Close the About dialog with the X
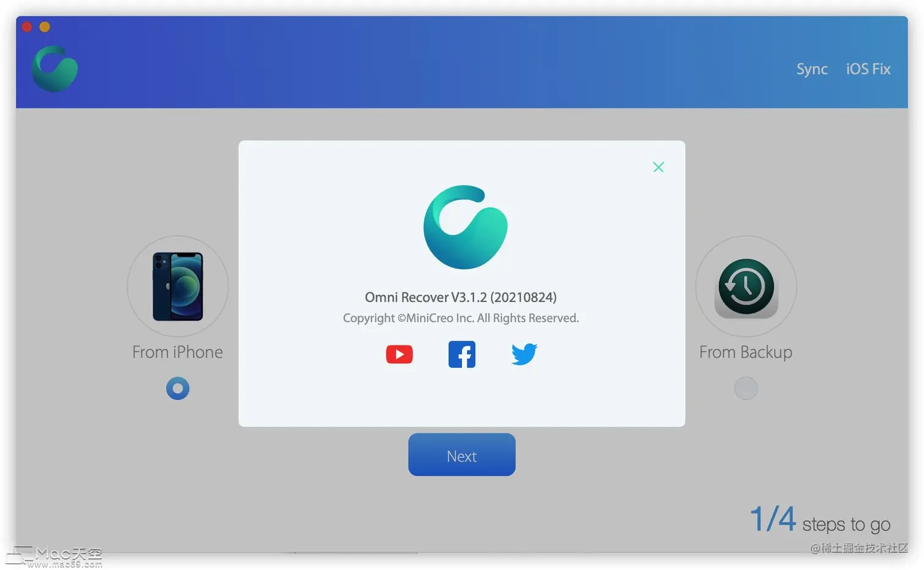Viewport: 924px width, 570px height. pyautogui.click(x=658, y=167)
